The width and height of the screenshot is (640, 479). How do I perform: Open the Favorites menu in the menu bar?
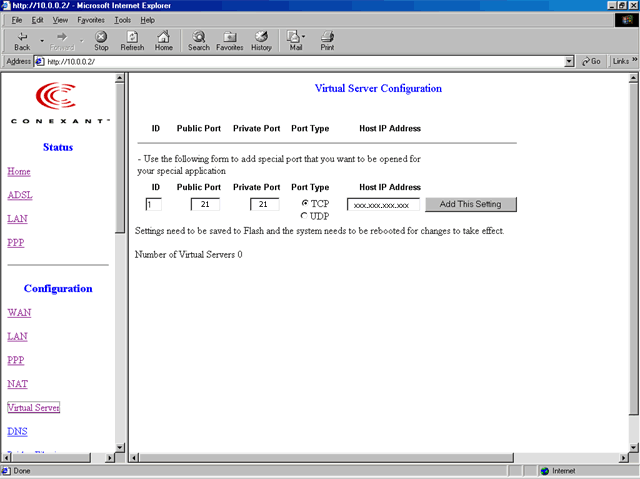click(x=89, y=20)
